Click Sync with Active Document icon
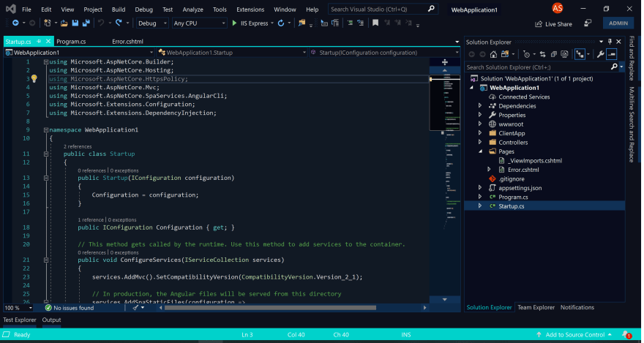Image resolution: width=644 pixels, height=343 pixels. pyautogui.click(x=543, y=54)
